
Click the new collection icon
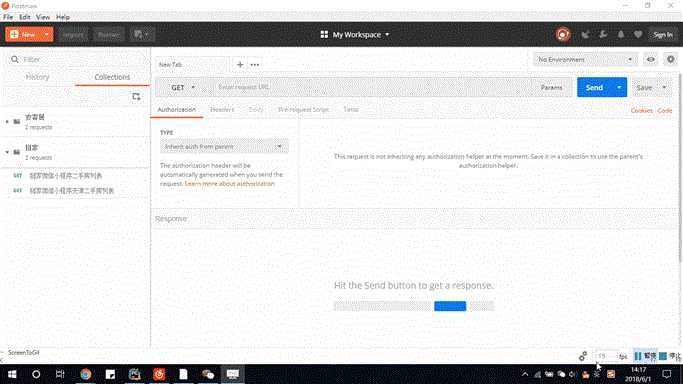(136, 96)
